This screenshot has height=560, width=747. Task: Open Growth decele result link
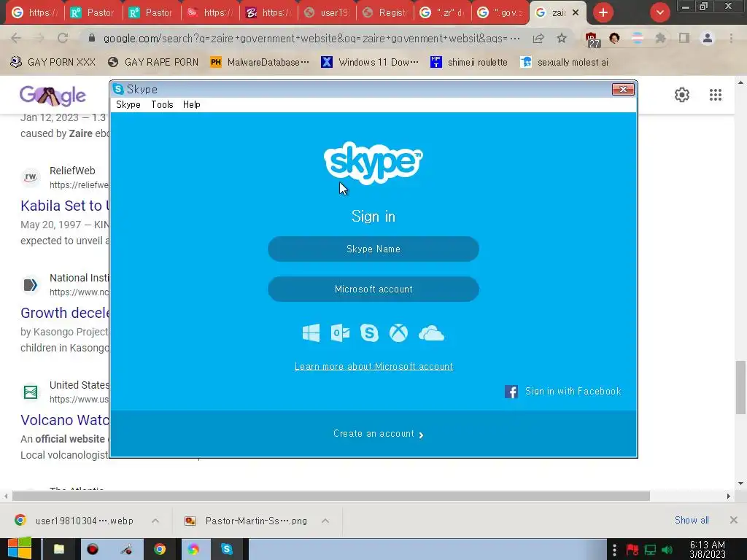pos(65,313)
